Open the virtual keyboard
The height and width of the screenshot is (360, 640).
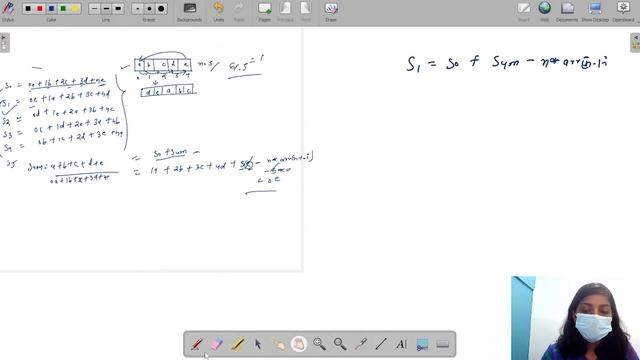click(442, 344)
